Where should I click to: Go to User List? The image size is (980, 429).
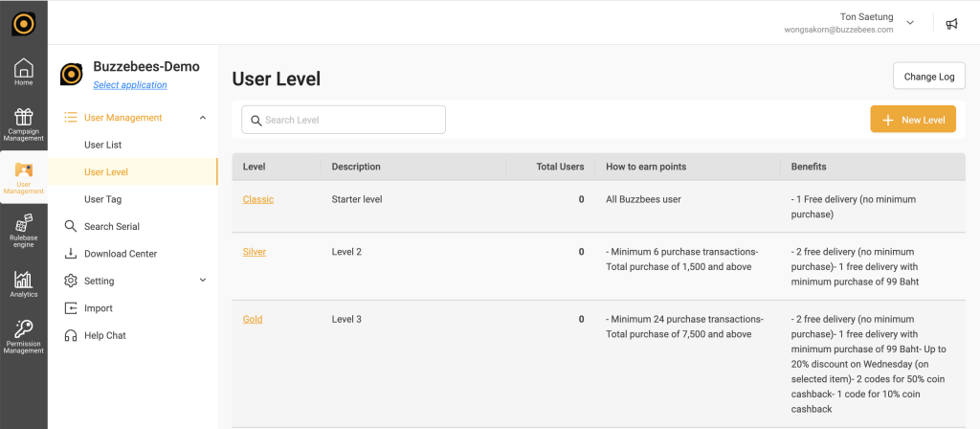click(x=102, y=145)
